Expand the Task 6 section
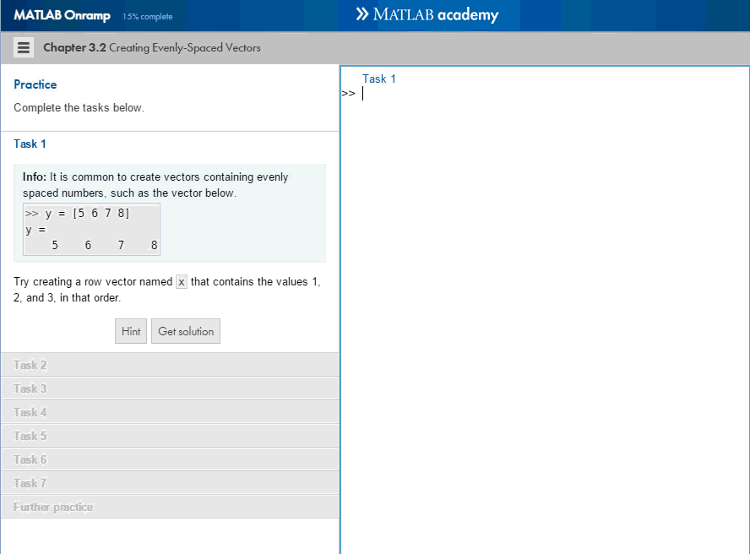This screenshot has height=554, width=750. click(30, 460)
